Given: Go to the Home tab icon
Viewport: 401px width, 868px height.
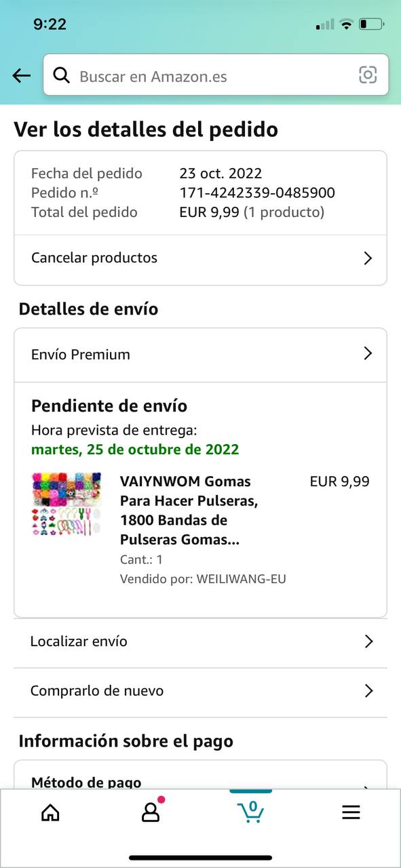Looking at the screenshot, I should pos(50,812).
